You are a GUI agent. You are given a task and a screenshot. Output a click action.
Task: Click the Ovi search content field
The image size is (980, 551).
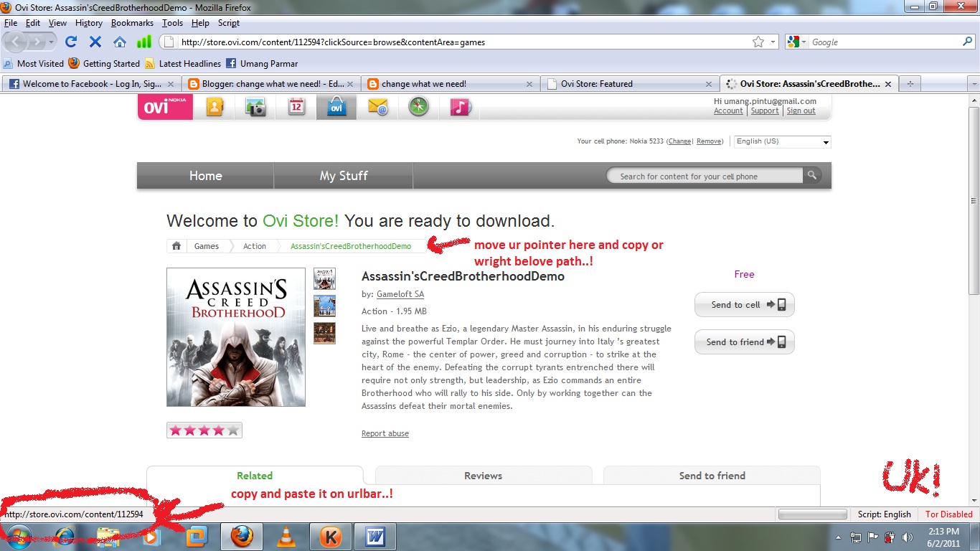(x=705, y=176)
